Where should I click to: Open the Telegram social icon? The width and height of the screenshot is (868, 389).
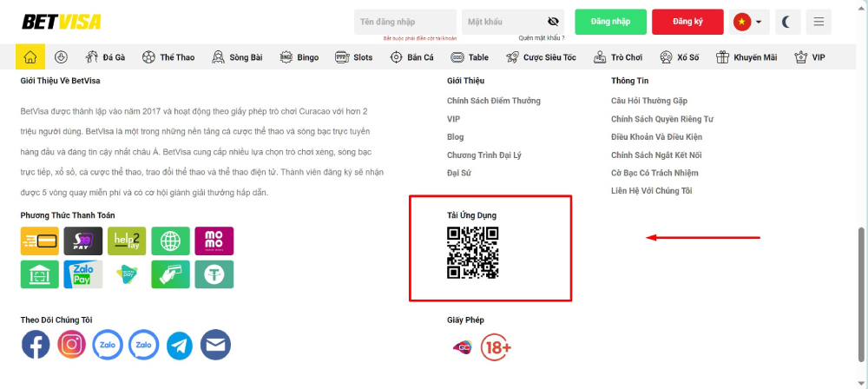pos(180,345)
